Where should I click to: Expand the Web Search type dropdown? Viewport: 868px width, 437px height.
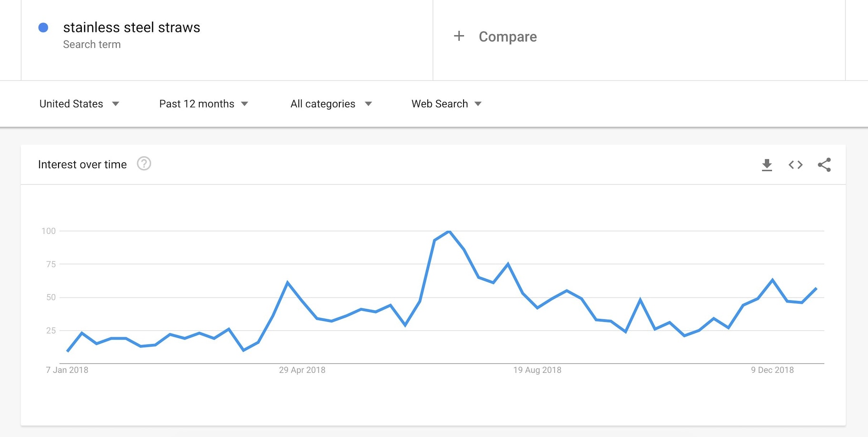[446, 104]
